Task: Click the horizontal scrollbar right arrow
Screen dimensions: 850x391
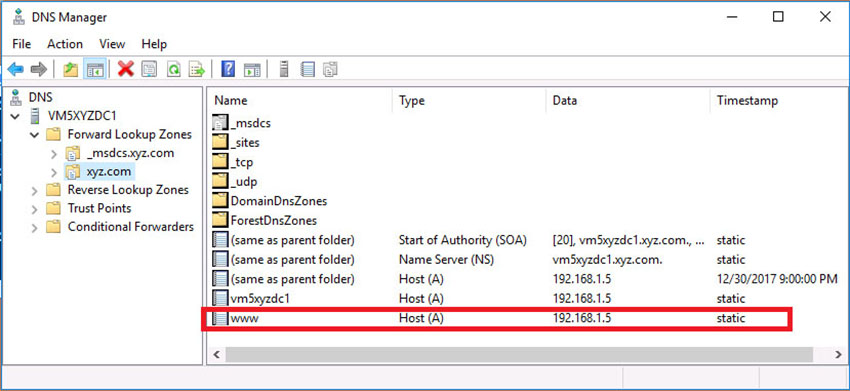Action: click(838, 355)
